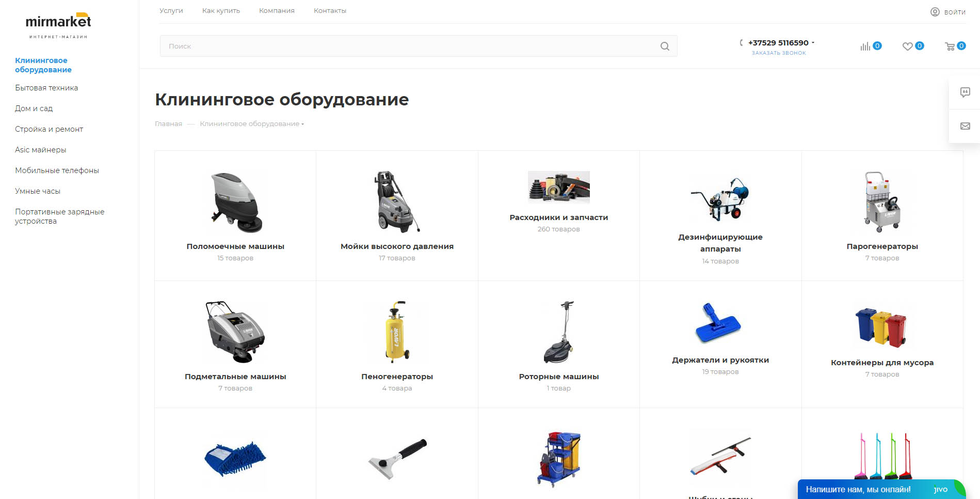Open Поломоечные машины title link
The image size is (980, 499).
tap(235, 246)
